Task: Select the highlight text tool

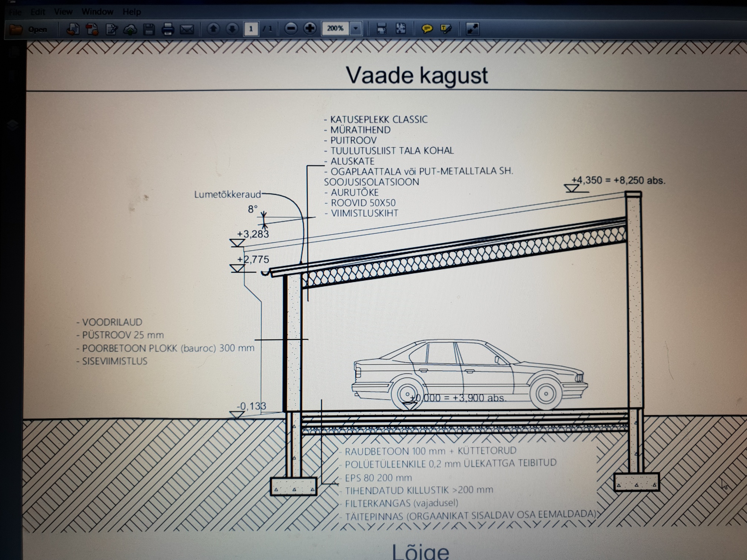Action: (446, 29)
